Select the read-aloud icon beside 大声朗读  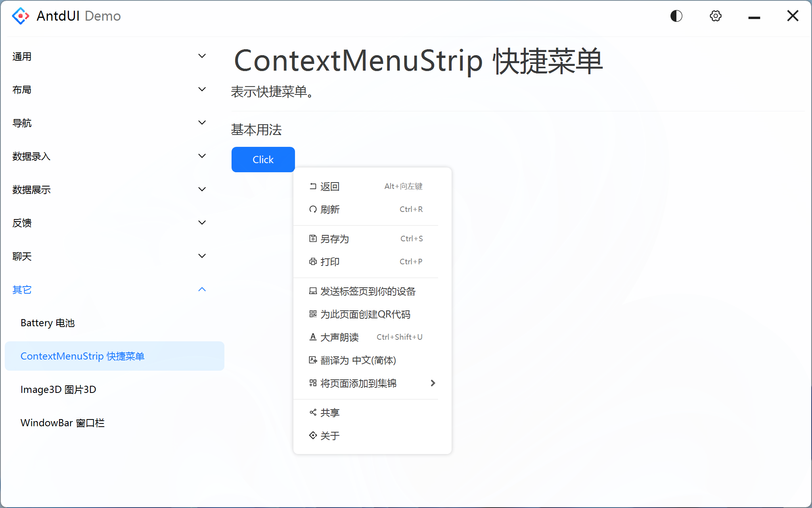[x=313, y=337]
